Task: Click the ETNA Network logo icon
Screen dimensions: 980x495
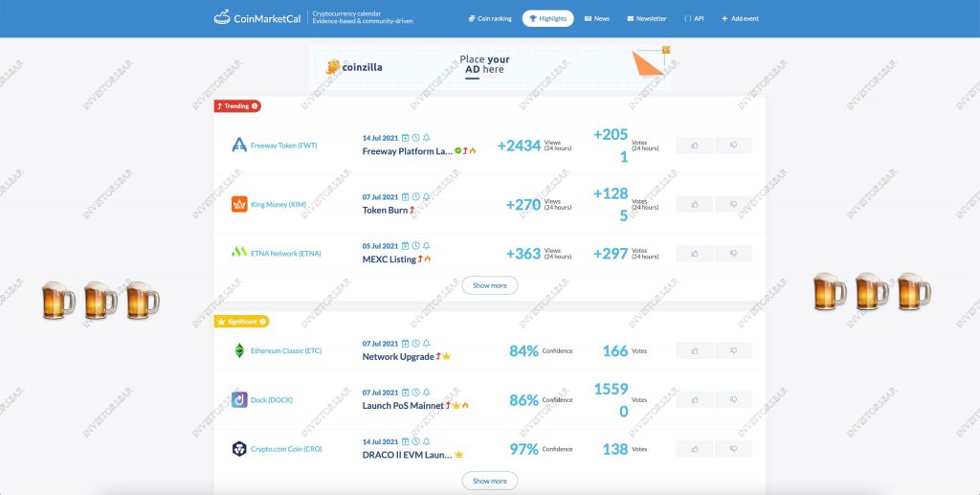Action: pyautogui.click(x=239, y=253)
